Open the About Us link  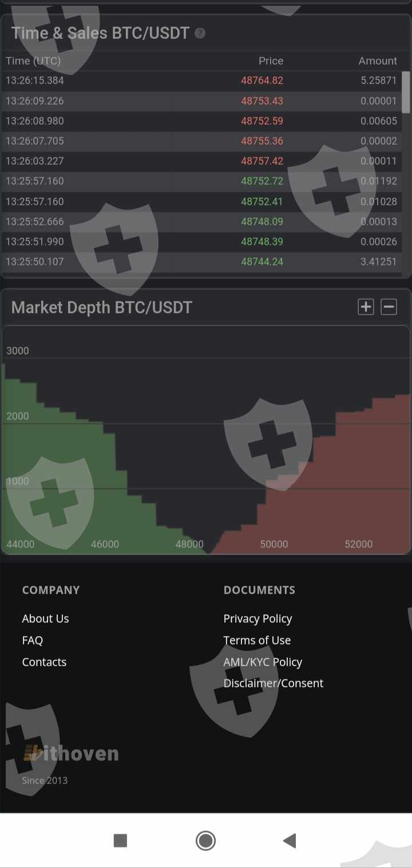pyautogui.click(x=45, y=619)
